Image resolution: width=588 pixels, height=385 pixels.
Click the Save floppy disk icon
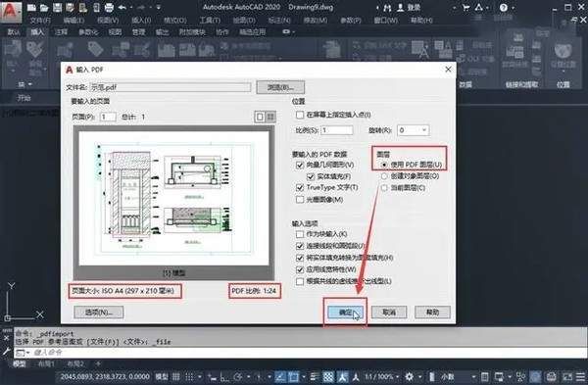click(57, 7)
